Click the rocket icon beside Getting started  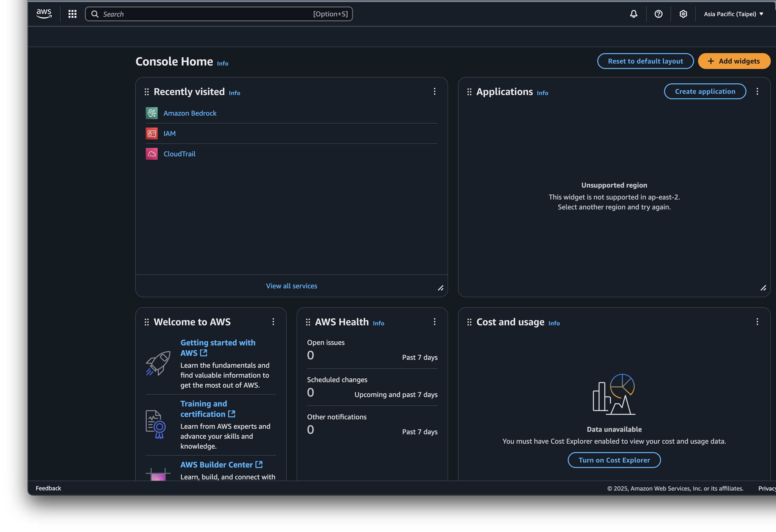click(158, 363)
